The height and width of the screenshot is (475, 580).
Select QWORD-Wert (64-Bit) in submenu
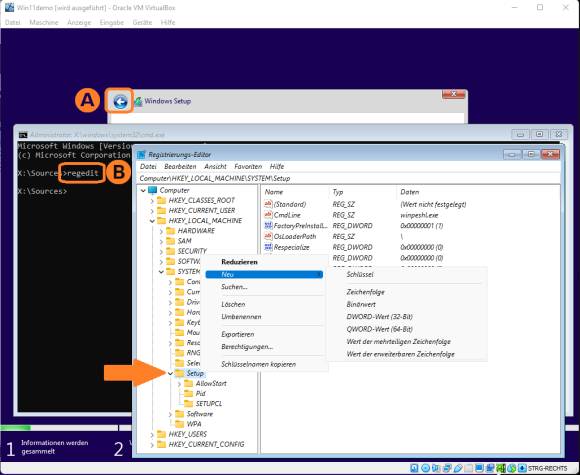pyautogui.click(x=380, y=329)
